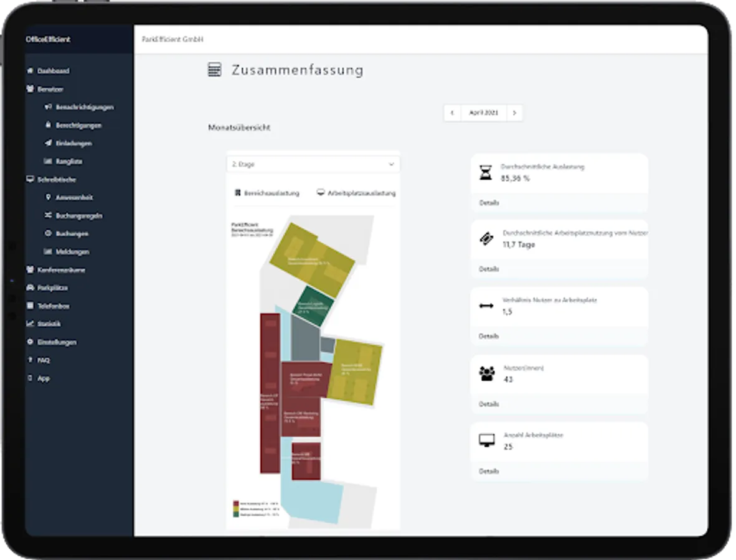
Task: Open Details under Verhältnis Nutzer zu Arbeitsplatz
Action: tap(489, 336)
